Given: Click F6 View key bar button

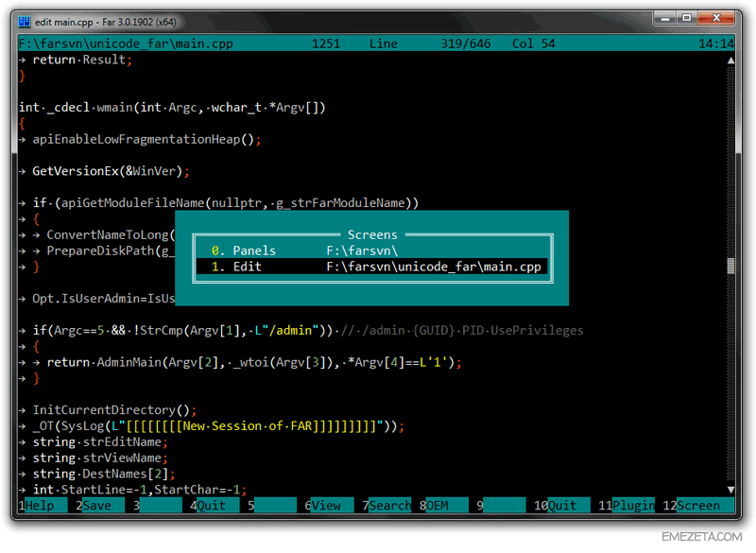Looking at the screenshot, I should (x=329, y=506).
